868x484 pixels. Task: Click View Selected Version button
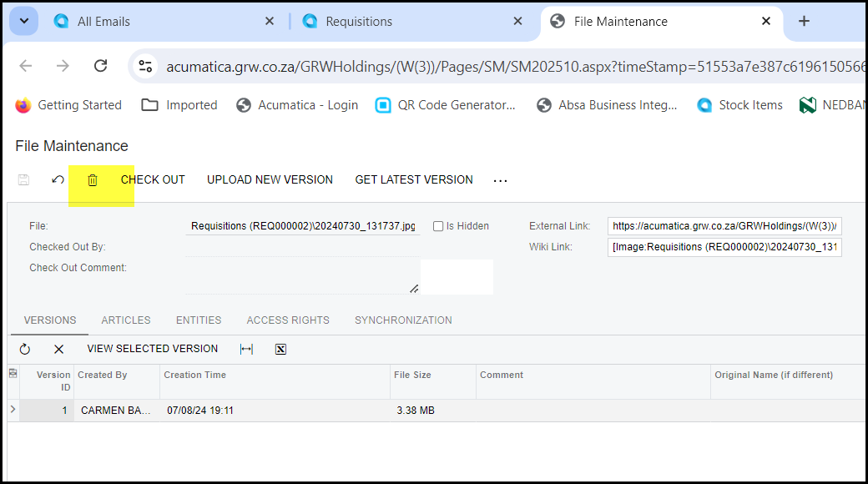click(152, 349)
